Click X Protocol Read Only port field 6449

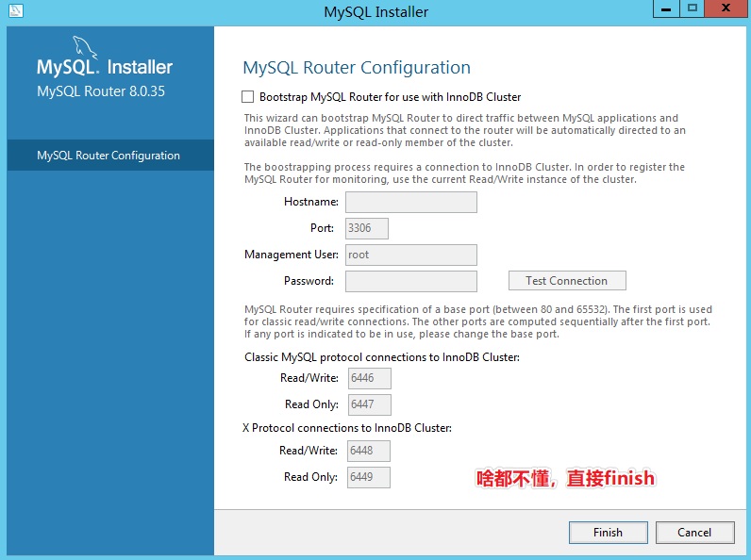coord(368,477)
